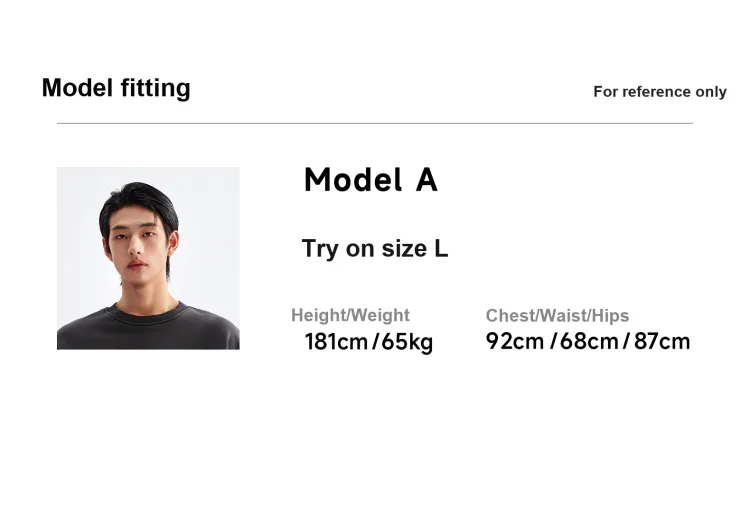Click the word "fitting" in the heading
750x511 pixels.
pyautogui.click(x=155, y=88)
